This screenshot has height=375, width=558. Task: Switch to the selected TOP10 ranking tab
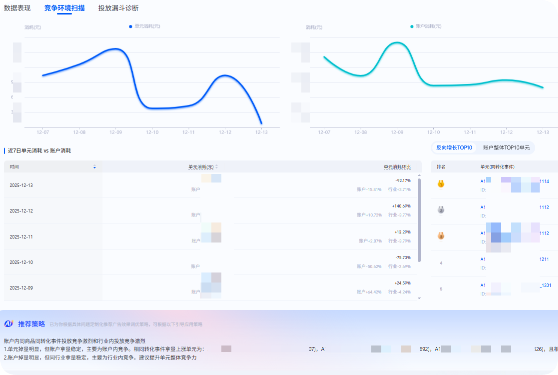coord(454,148)
